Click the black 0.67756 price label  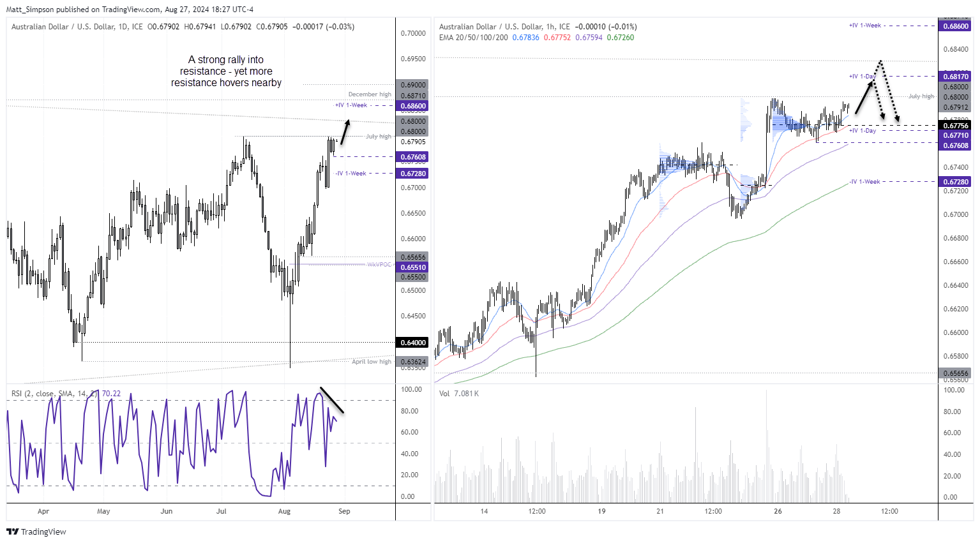(956, 126)
